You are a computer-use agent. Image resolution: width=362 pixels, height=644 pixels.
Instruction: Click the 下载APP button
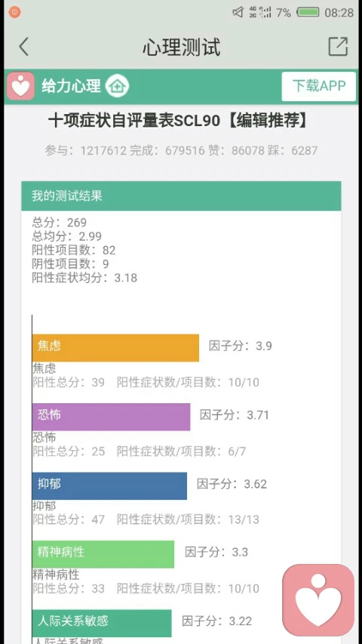point(319,86)
